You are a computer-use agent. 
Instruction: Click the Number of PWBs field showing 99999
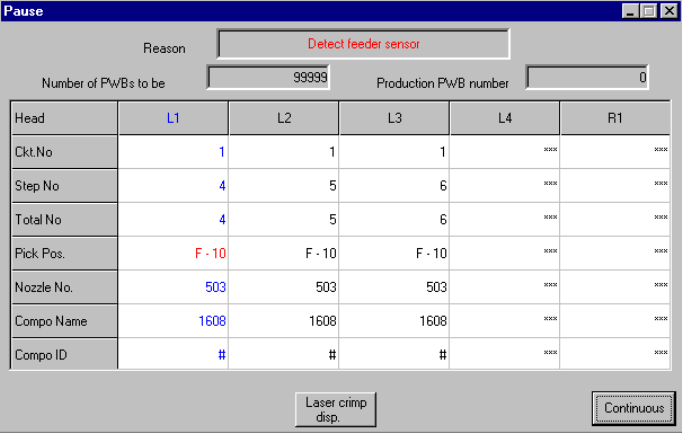point(268,77)
